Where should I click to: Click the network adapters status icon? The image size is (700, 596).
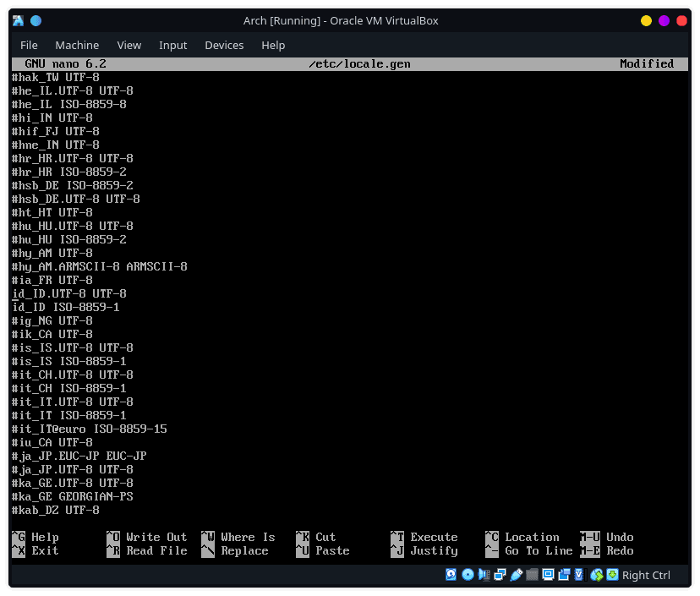click(500, 575)
